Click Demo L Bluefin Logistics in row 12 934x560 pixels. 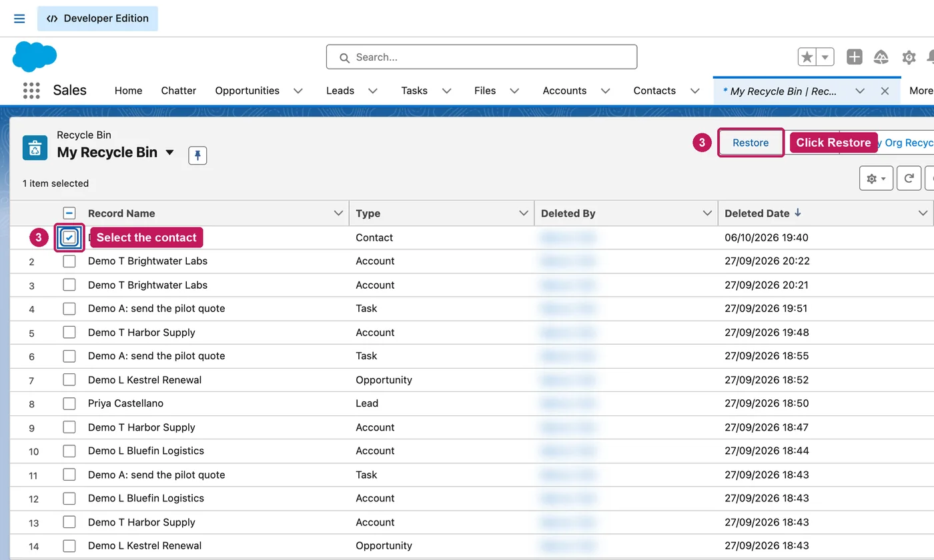click(146, 498)
